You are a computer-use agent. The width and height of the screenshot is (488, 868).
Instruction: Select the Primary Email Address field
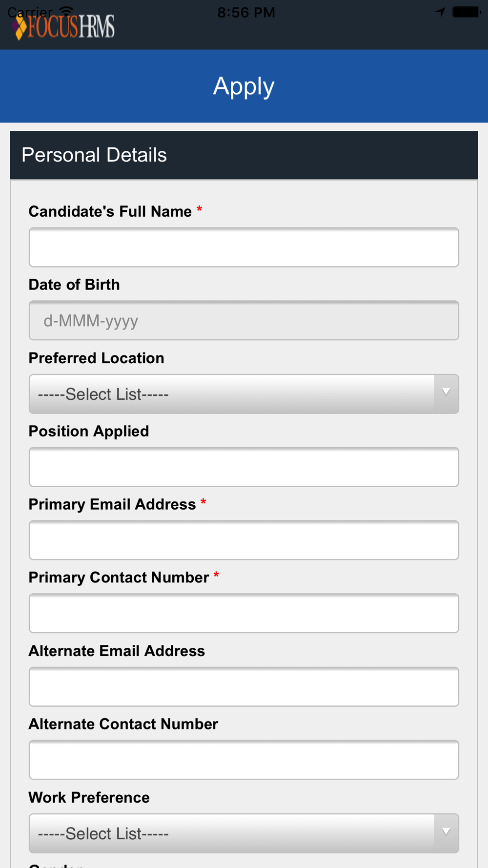point(244,540)
